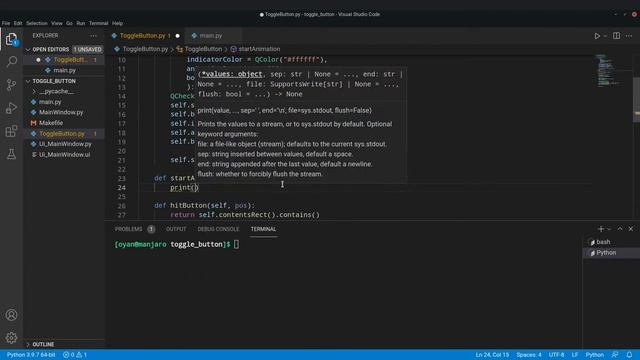The width and height of the screenshot is (640, 360).
Task: Open the Selection menu
Action: pos(37,23)
